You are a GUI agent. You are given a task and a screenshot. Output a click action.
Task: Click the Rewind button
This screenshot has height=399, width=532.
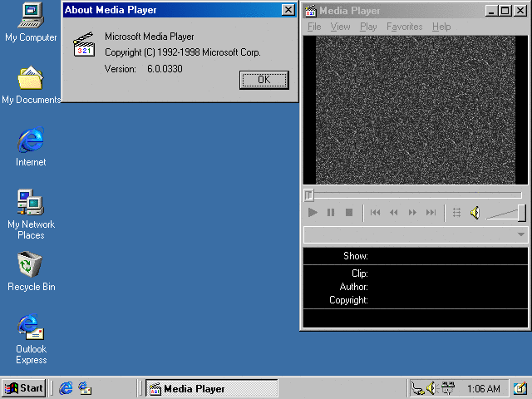point(393,213)
